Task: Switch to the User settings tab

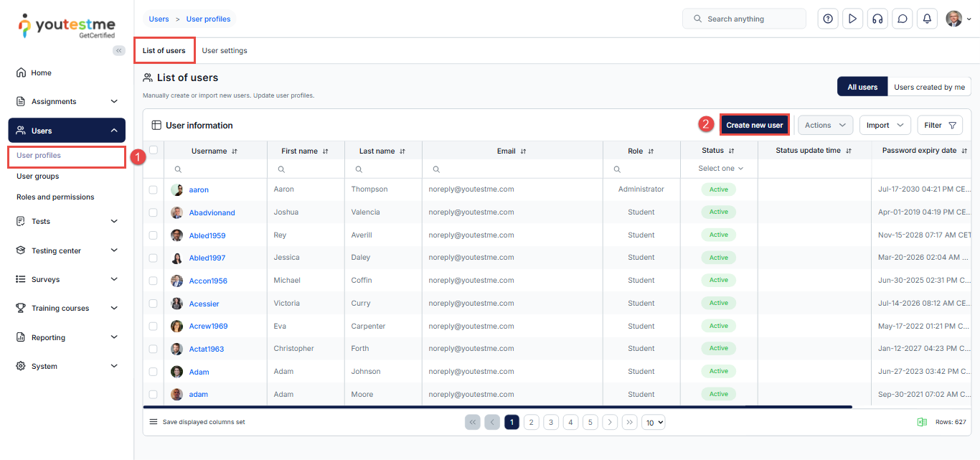Action: click(225, 51)
